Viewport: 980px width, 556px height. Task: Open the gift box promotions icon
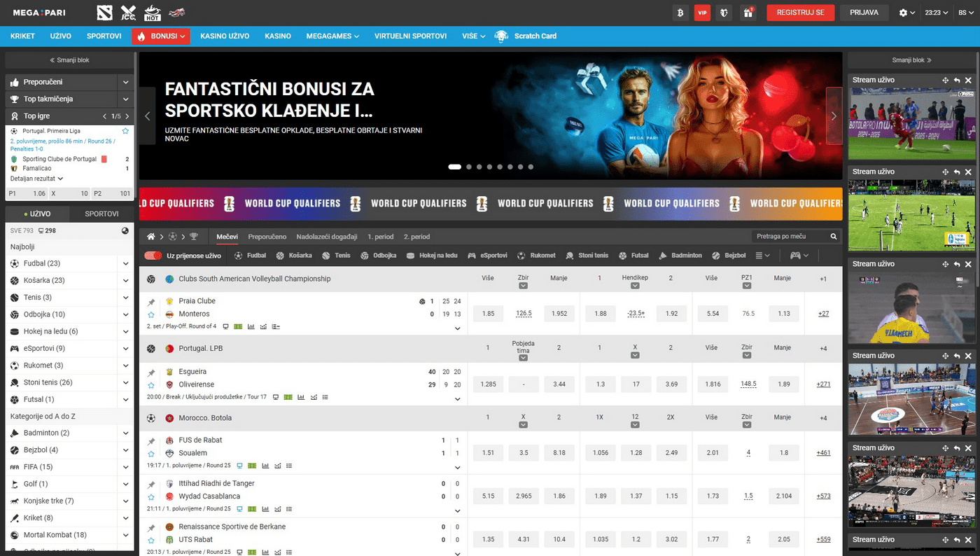[x=748, y=13]
